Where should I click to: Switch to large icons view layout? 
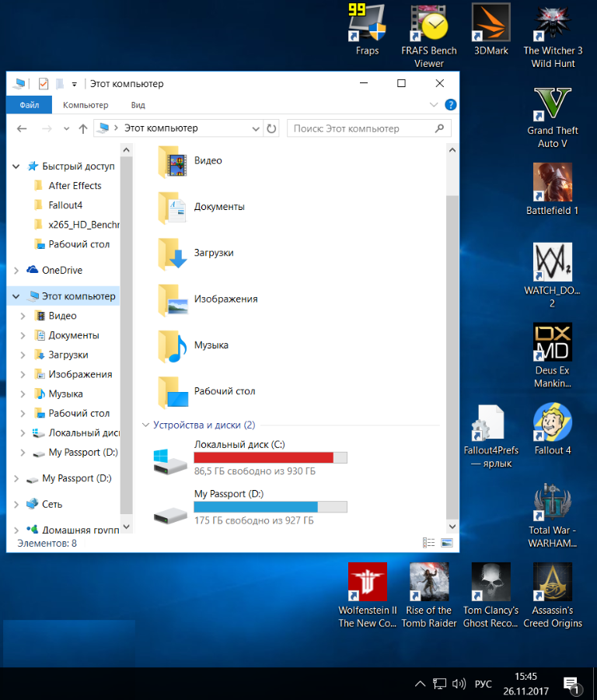[447, 542]
